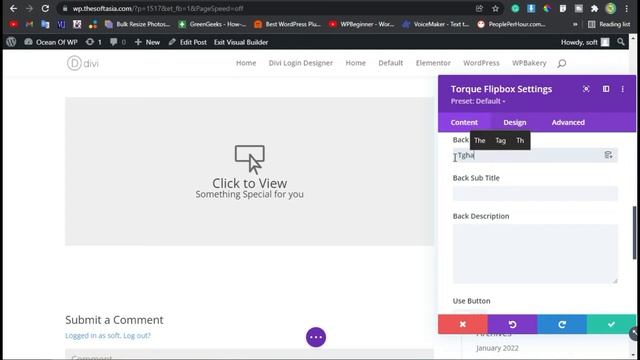Click Edit Post in admin bar
This screenshot has height=360, width=640.
[x=188, y=42]
